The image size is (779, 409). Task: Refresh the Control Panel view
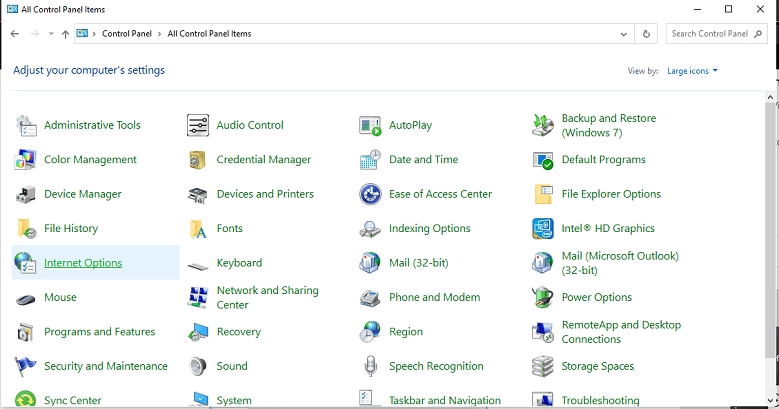[646, 34]
